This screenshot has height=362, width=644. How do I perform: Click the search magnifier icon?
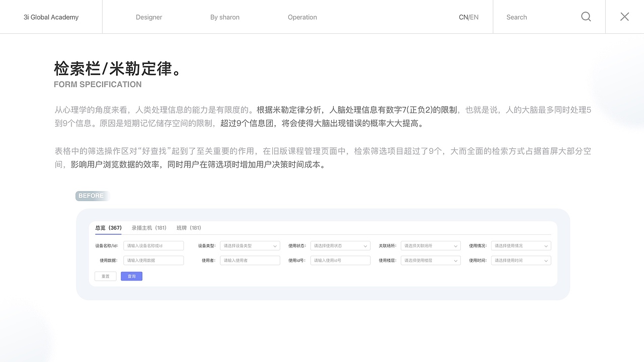pos(586,17)
